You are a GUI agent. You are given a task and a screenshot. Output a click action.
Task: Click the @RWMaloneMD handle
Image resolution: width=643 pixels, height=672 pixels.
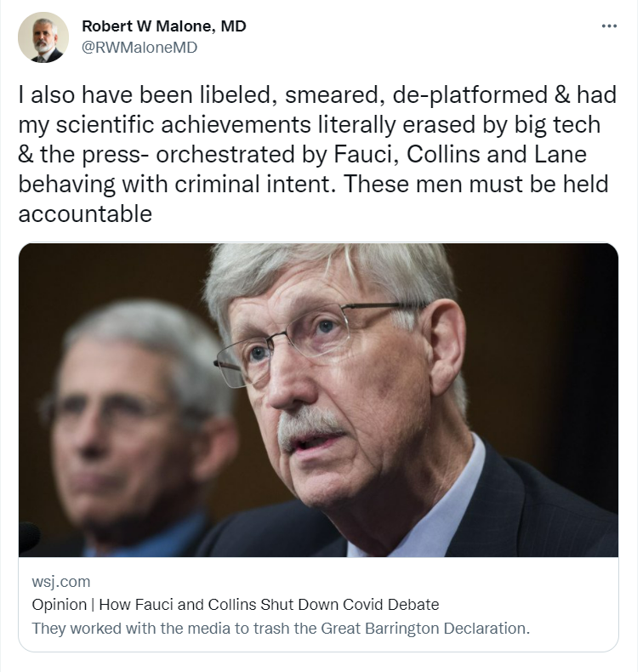pyautogui.click(x=139, y=48)
